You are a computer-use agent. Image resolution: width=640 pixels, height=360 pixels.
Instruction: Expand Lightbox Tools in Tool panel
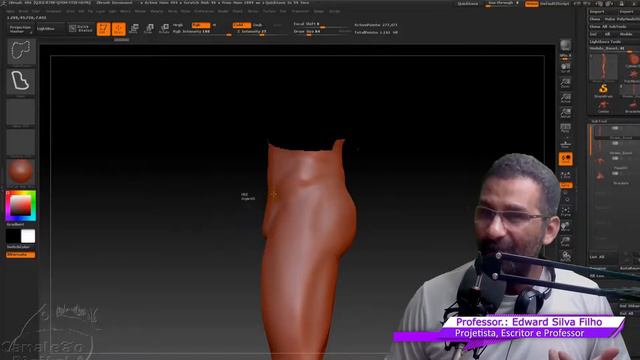(x=605, y=42)
